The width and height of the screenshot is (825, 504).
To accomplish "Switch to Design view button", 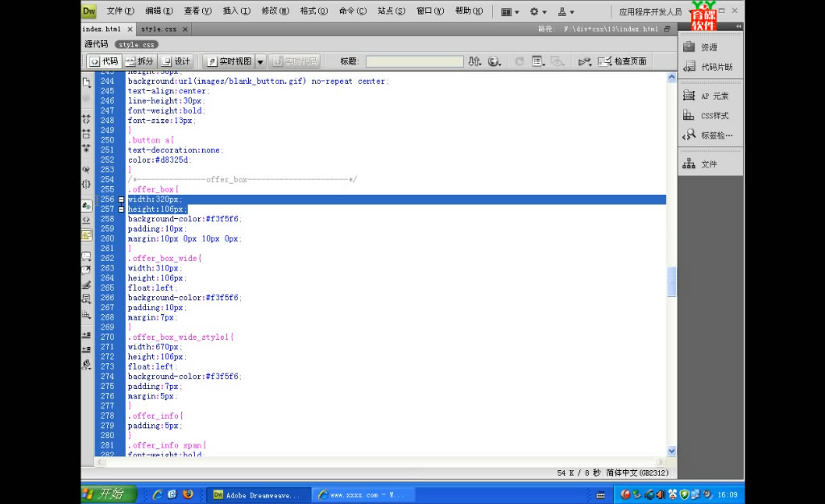I will pyautogui.click(x=176, y=61).
